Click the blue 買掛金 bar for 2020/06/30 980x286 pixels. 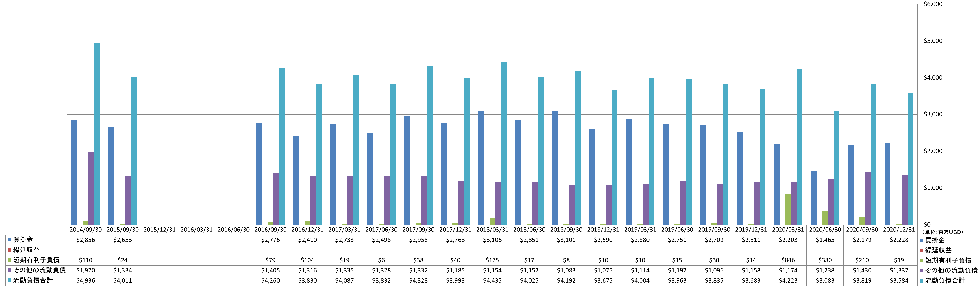814,198
